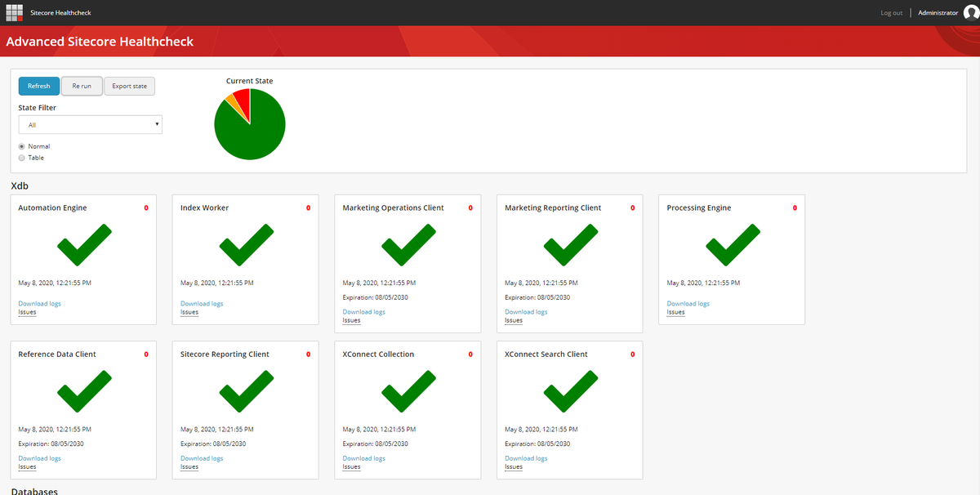
Task: Open Issues for XConnect Collection
Action: point(351,466)
